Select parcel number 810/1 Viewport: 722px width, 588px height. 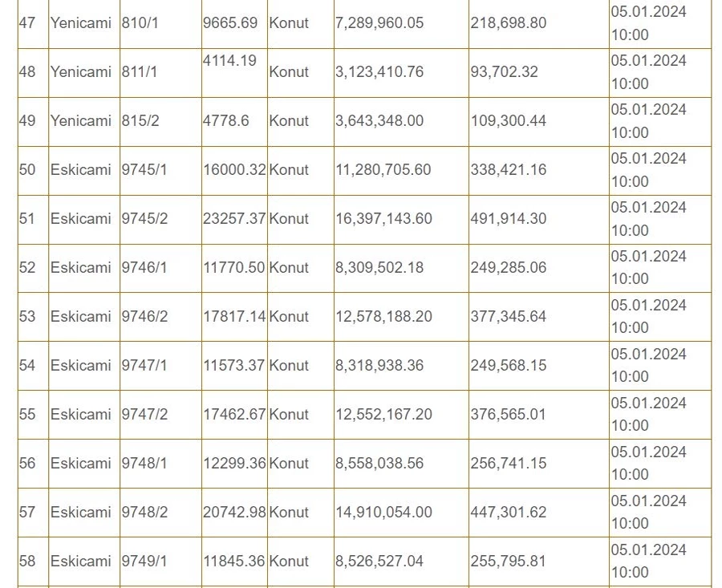click(140, 23)
